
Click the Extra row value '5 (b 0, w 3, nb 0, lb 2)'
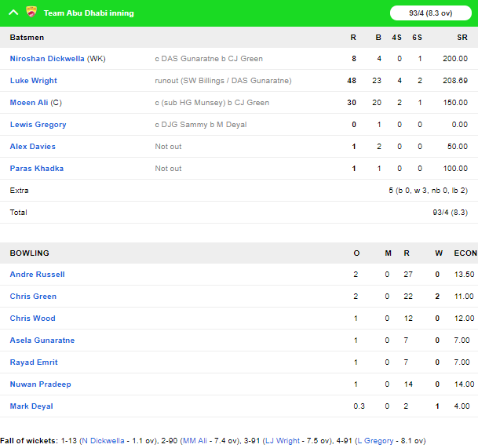coord(428,191)
